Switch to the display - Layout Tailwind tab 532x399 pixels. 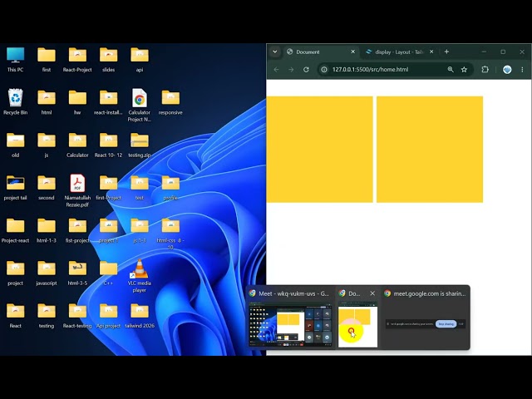tap(399, 52)
